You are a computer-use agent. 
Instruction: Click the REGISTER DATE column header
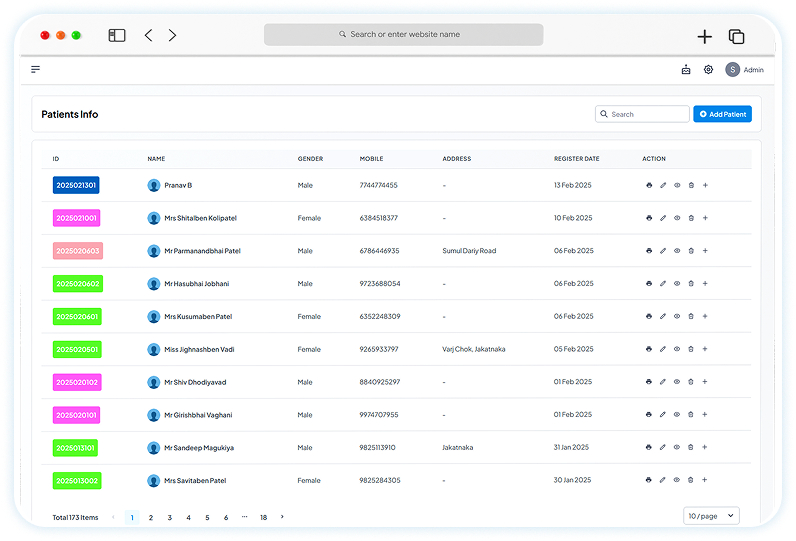(x=577, y=159)
